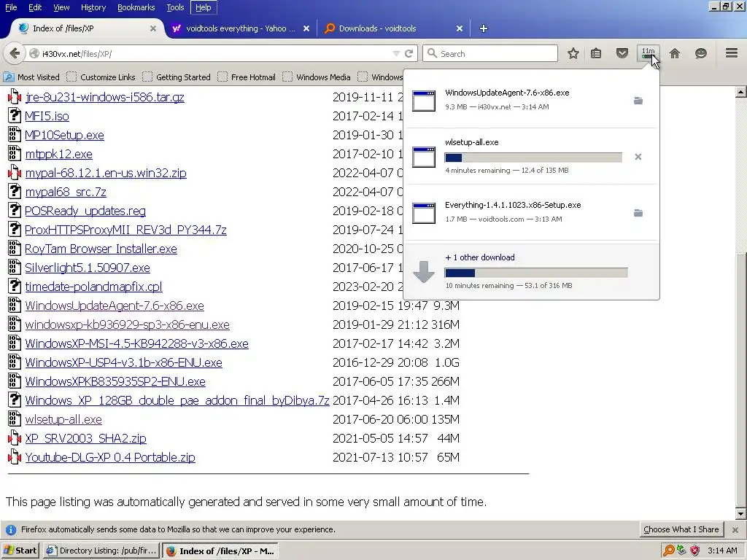Viewport: 747px width, 560px height.
Task: Click the page scrollbar down arrow
Action: (x=740, y=514)
